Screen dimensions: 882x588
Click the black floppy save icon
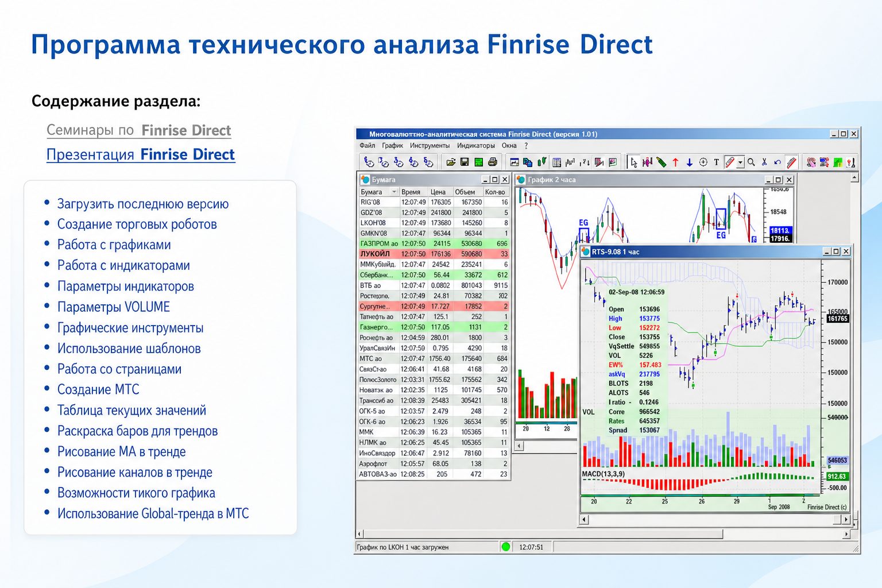pos(465,163)
